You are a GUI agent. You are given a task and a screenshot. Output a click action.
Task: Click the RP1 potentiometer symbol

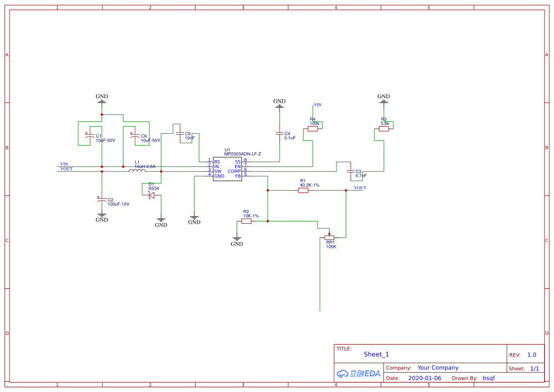329,237
